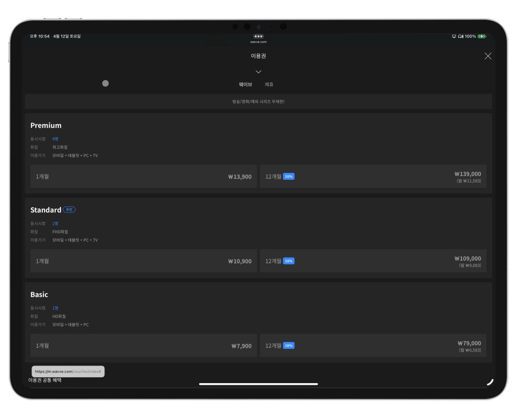Click the Premium plan heading
517x420 pixels.
point(46,125)
